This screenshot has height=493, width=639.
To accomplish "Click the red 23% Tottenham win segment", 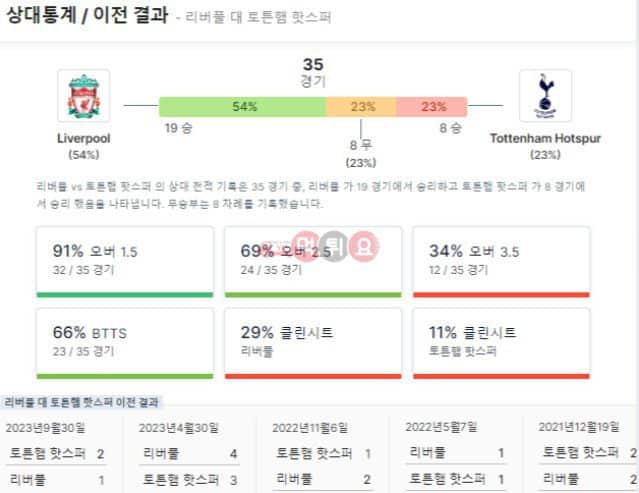I will tap(432, 107).
